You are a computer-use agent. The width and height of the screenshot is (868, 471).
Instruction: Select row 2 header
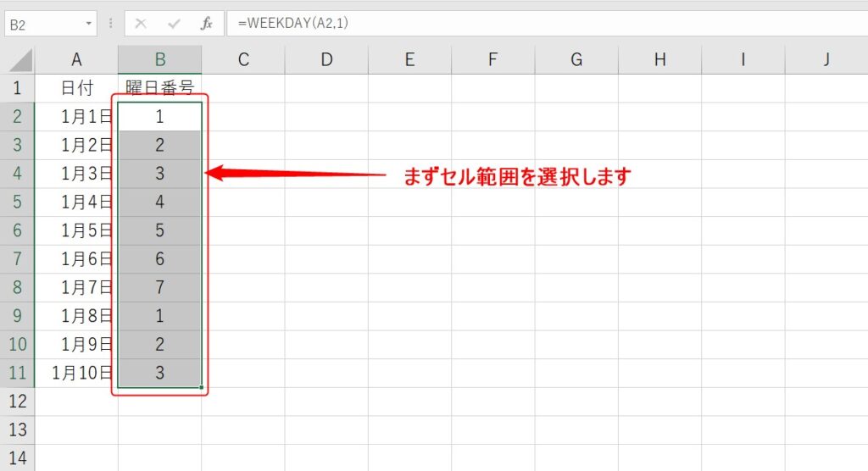click(17, 116)
